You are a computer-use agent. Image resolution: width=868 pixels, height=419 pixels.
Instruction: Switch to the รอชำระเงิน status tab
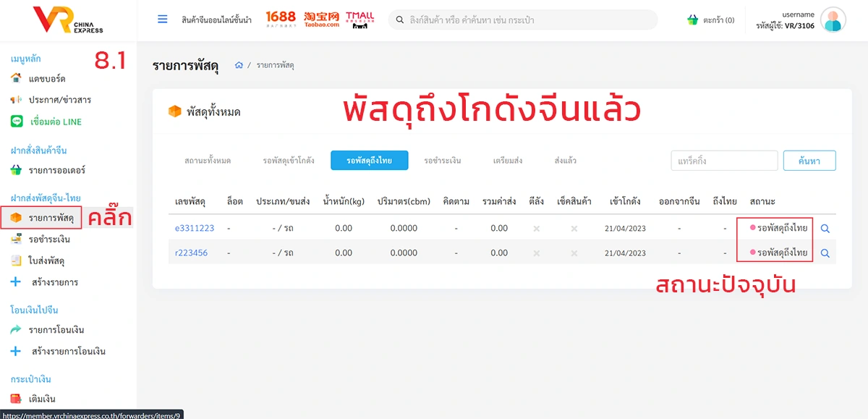pos(443,161)
